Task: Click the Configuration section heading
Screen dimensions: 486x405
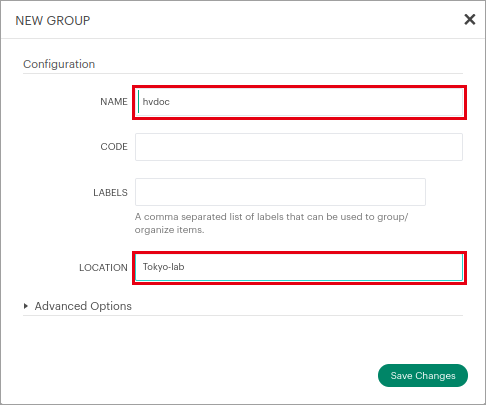Action: click(59, 64)
